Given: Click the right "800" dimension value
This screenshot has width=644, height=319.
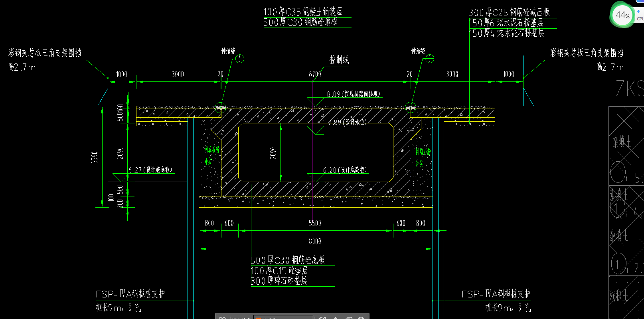Looking at the screenshot, I should pyautogui.click(x=421, y=223).
